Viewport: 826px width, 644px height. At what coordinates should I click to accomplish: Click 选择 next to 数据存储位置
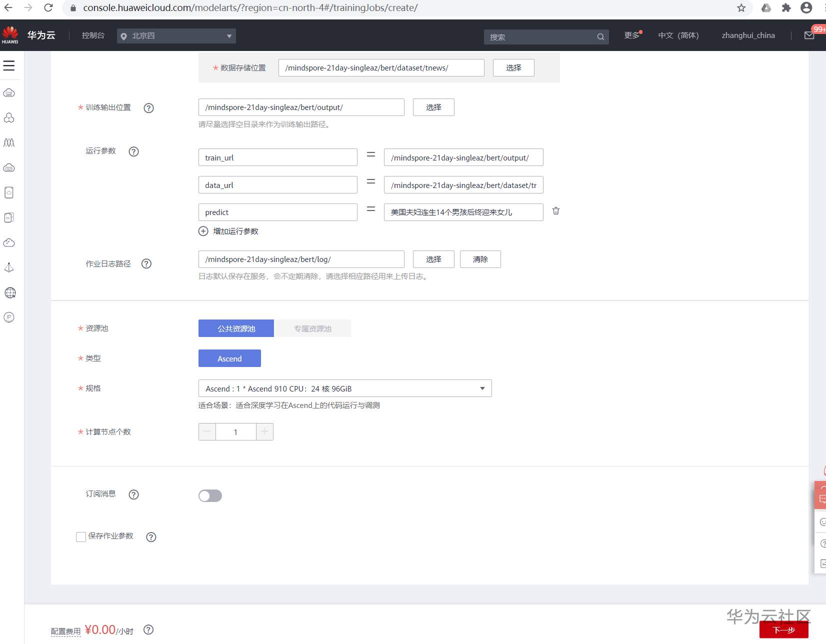[x=513, y=67]
